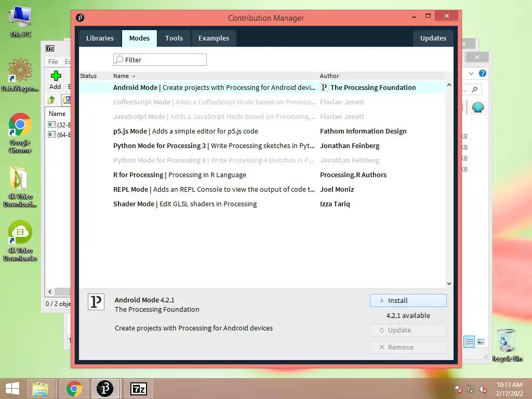Open This PC desktop icon
Screen dimensions: 532x399
(20, 21)
